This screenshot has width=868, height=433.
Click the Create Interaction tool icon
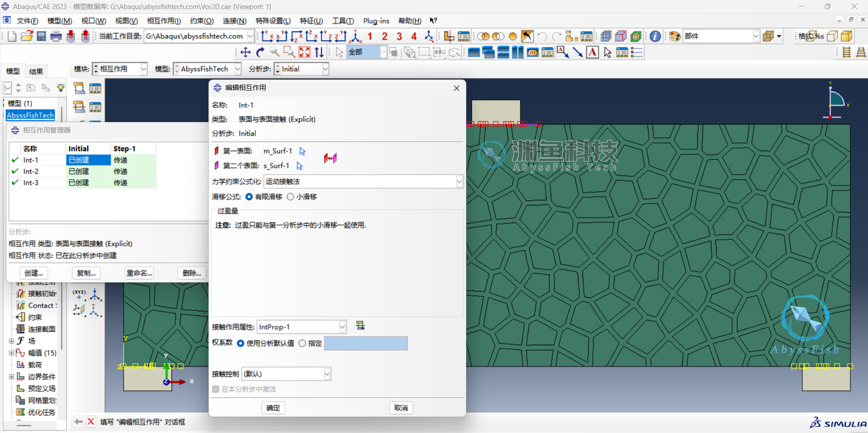[79, 89]
